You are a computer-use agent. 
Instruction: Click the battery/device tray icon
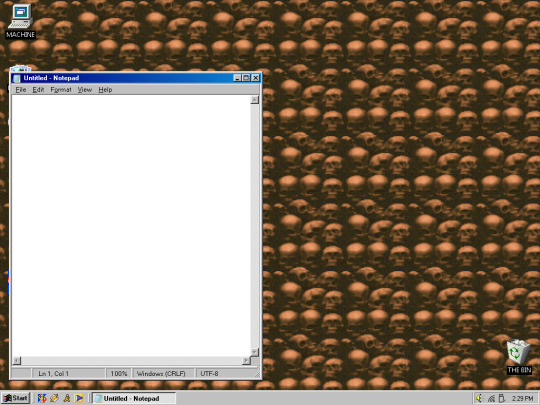[x=502, y=398]
